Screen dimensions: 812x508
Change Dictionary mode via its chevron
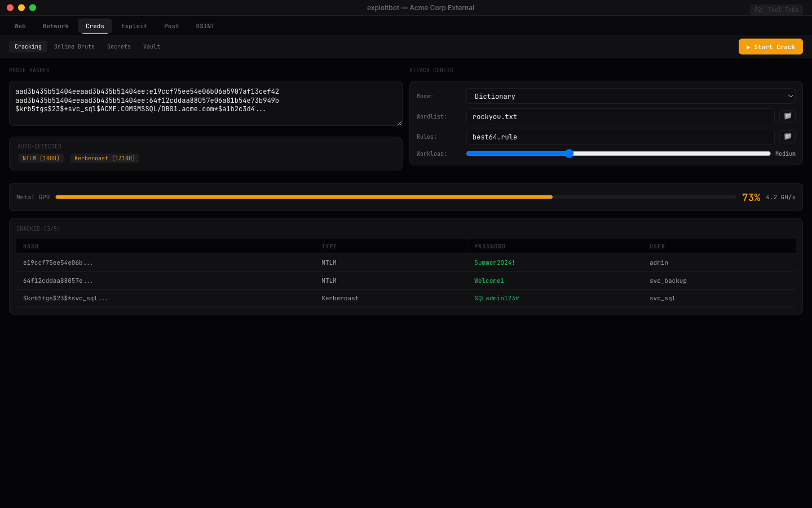click(x=790, y=96)
